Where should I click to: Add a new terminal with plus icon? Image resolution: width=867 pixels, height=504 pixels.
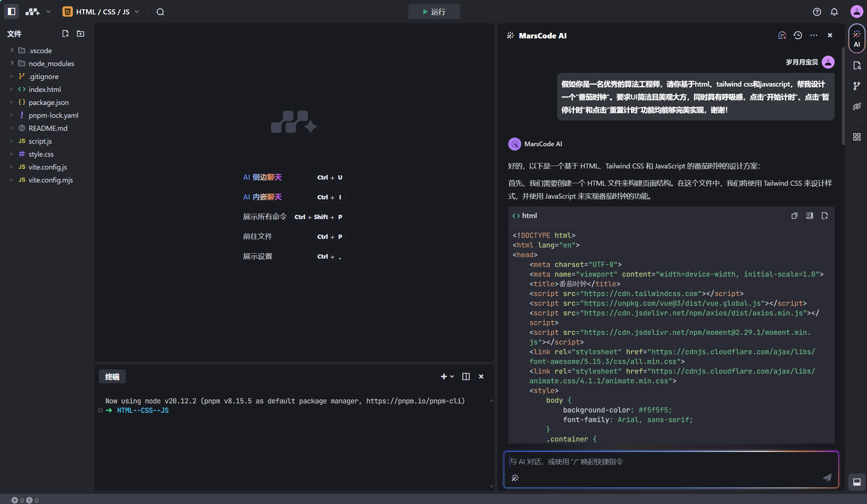click(444, 376)
